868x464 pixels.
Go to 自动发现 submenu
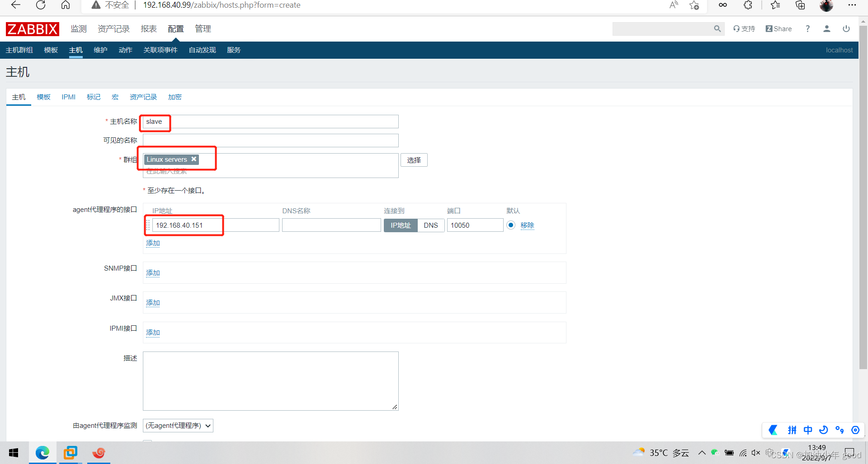tap(202, 50)
